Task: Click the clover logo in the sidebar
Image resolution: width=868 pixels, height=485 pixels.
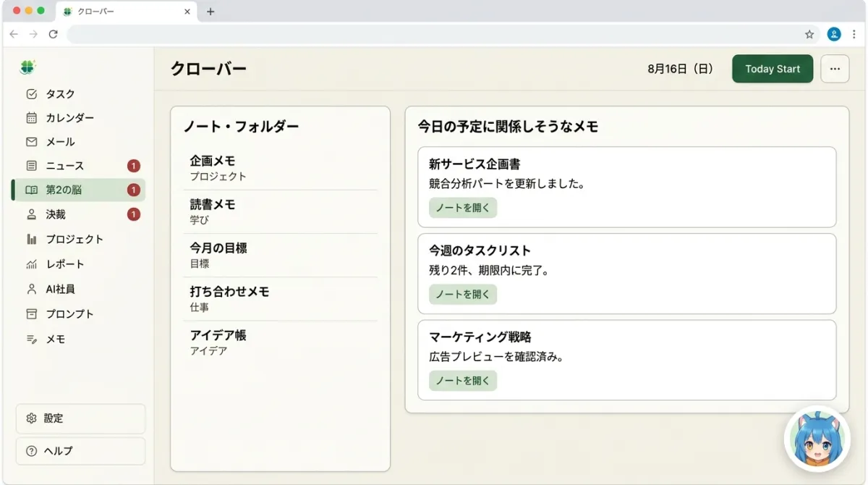Action: coord(27,67)
